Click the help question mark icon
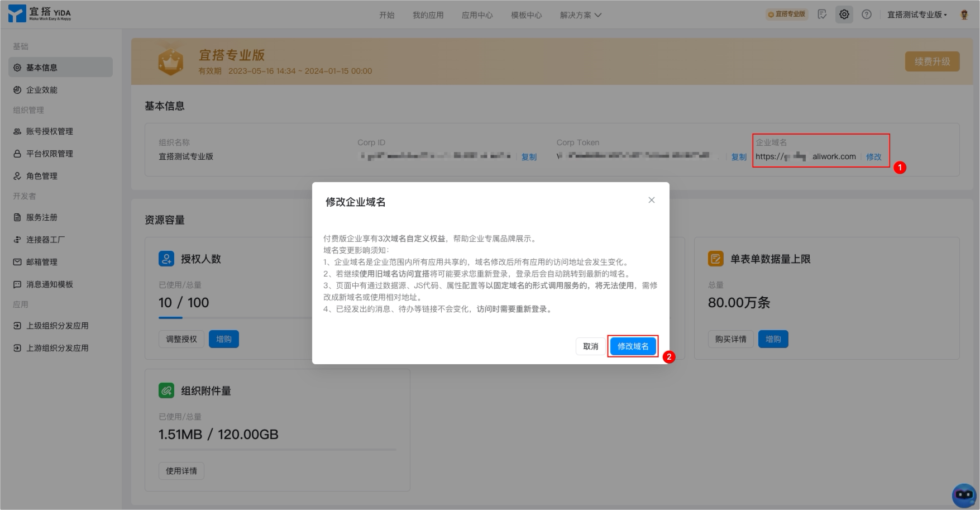The width and height of the screenshot is (980, 510). pos(866,15)
